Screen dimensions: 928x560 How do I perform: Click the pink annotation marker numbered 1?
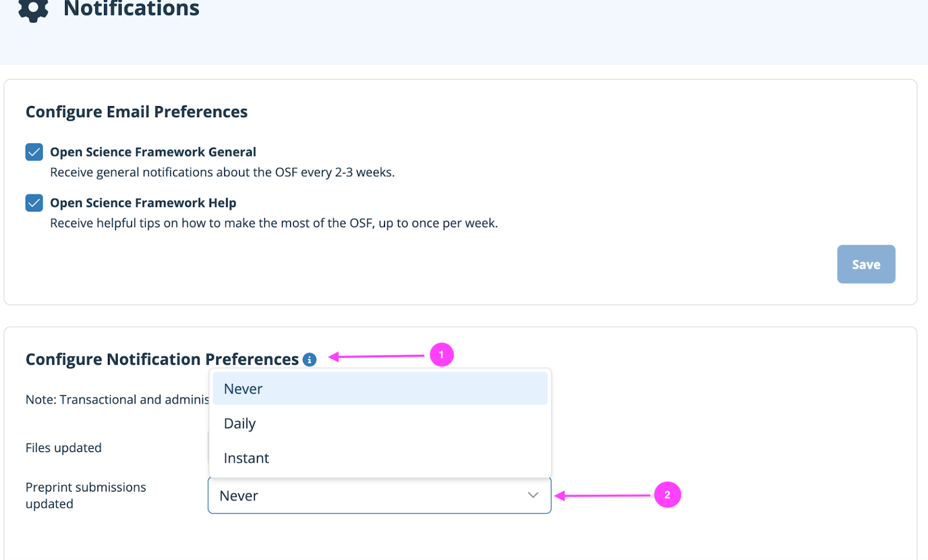point(441,355)
